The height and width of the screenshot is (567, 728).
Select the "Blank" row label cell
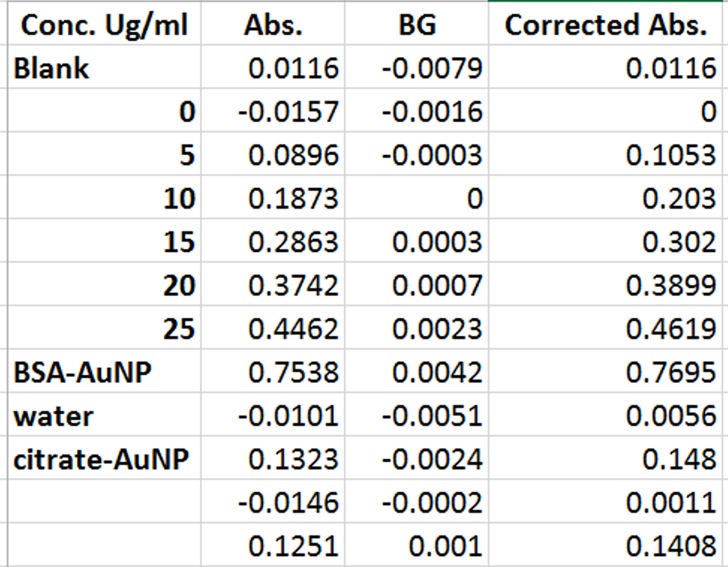tap(104, 69)
